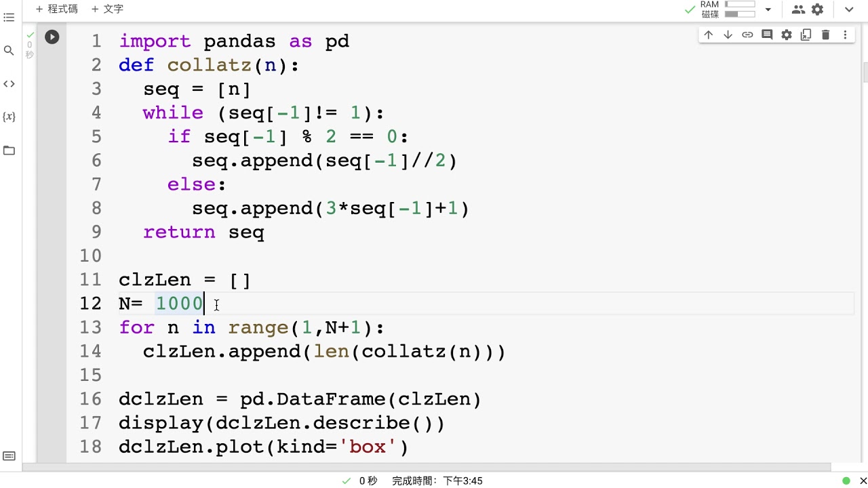
Task: Show the code snippets panel
Action: pos(9,84)
